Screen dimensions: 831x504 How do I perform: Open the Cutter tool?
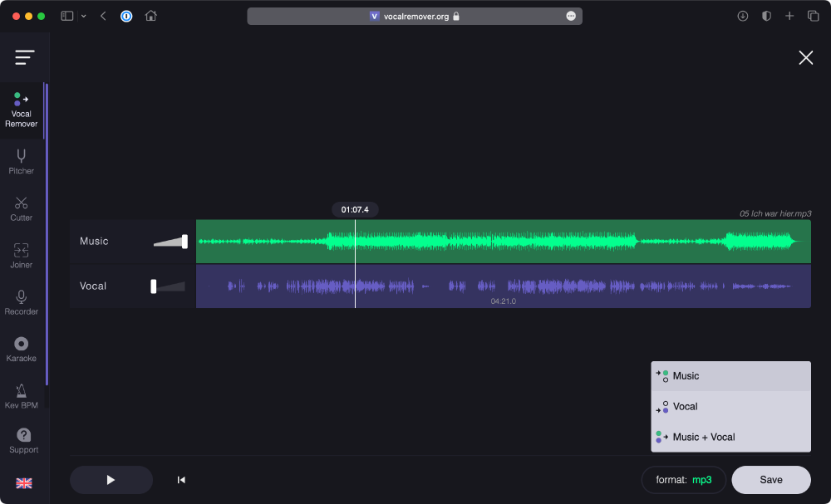(22, 208)
